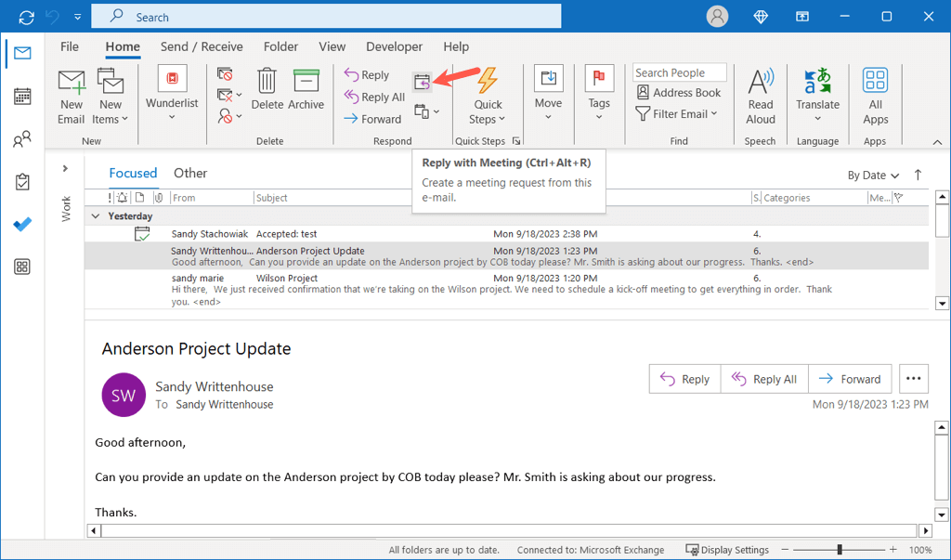The width and height of the screenshot is (951, 560).
Task: Collapse the Yesterday message group
Action: [x=95, y=216]
